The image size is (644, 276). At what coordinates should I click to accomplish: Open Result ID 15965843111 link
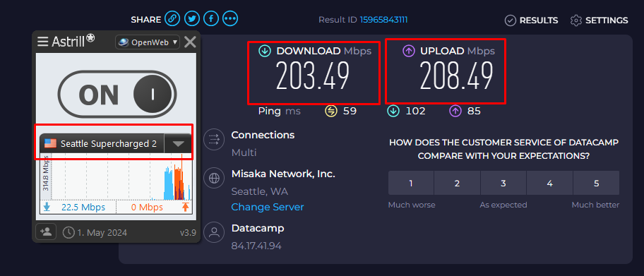[x=383, y=20]
